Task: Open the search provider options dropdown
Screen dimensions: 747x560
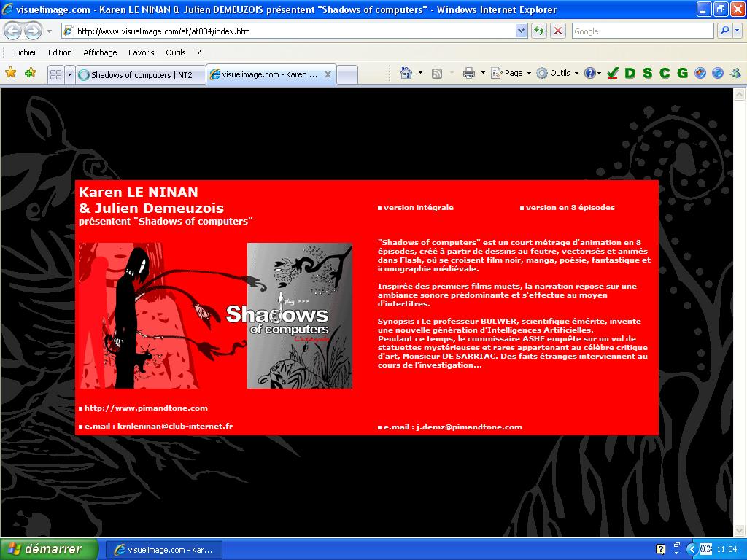Action: pyautogui.click(x=737, y=31)
